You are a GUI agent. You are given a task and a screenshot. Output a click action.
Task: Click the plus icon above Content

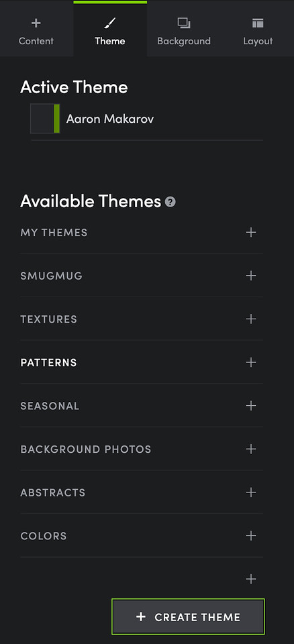coord(36,23)
